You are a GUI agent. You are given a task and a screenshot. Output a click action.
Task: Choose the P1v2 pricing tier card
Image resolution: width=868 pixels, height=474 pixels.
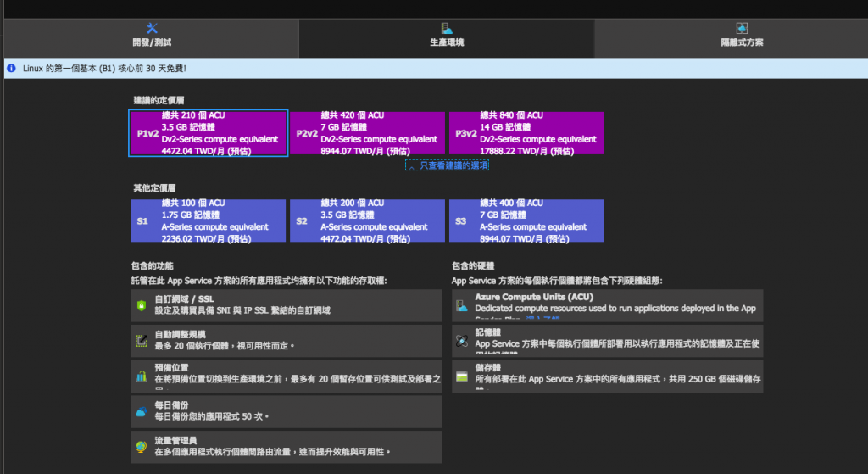tap(209, 133)
